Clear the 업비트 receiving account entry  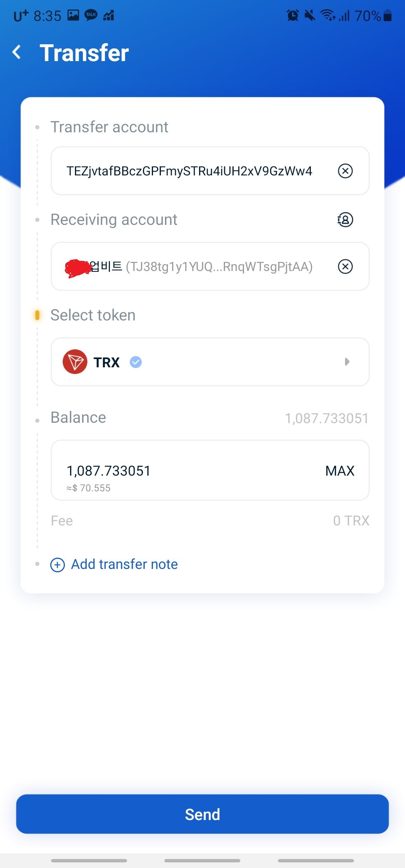click(x=345, y=267)
